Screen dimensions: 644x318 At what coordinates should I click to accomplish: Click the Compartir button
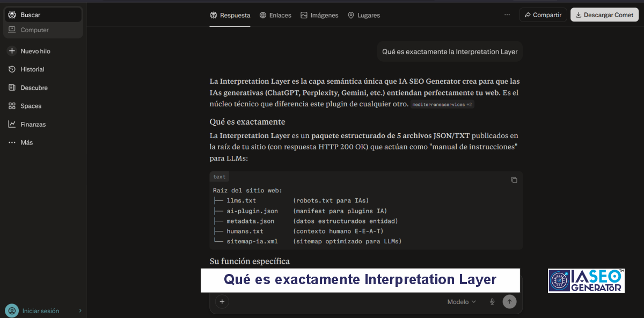pyautogui.click(x=543, y=15)
